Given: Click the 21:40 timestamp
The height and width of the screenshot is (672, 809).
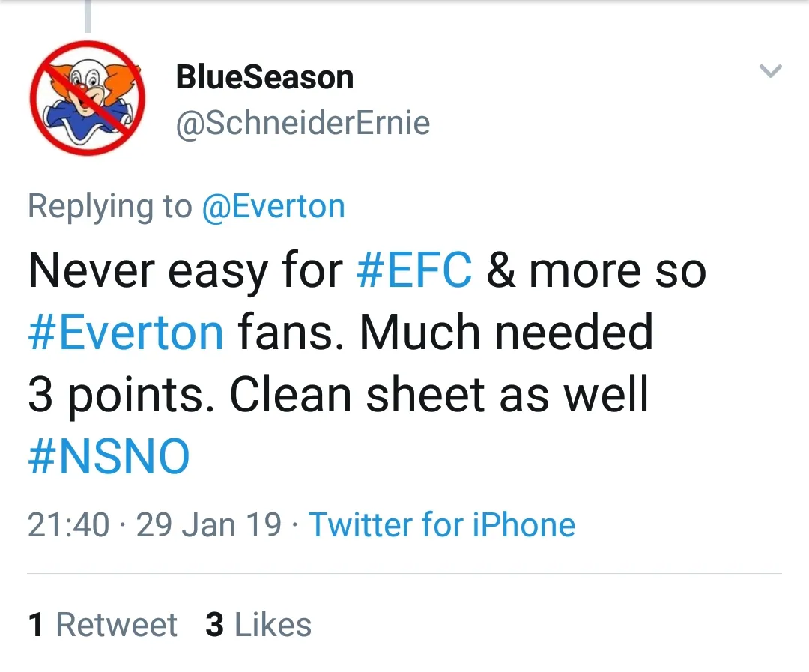Looking at the screenshot, I should click(x=68, y=524).
